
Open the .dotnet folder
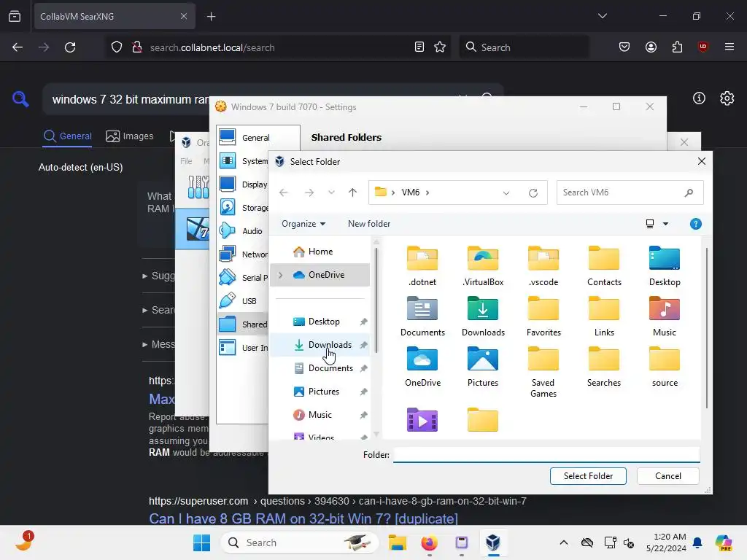pos(422,265)
